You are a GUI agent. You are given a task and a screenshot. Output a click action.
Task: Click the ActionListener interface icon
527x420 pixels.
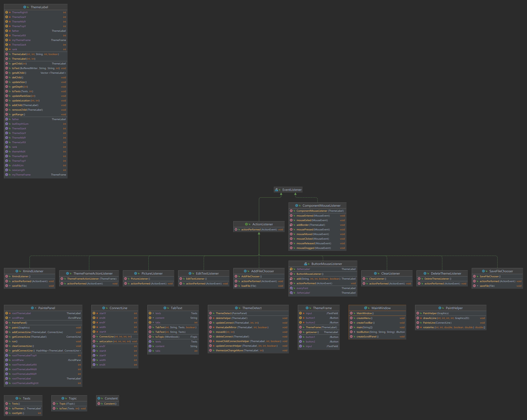246,224
